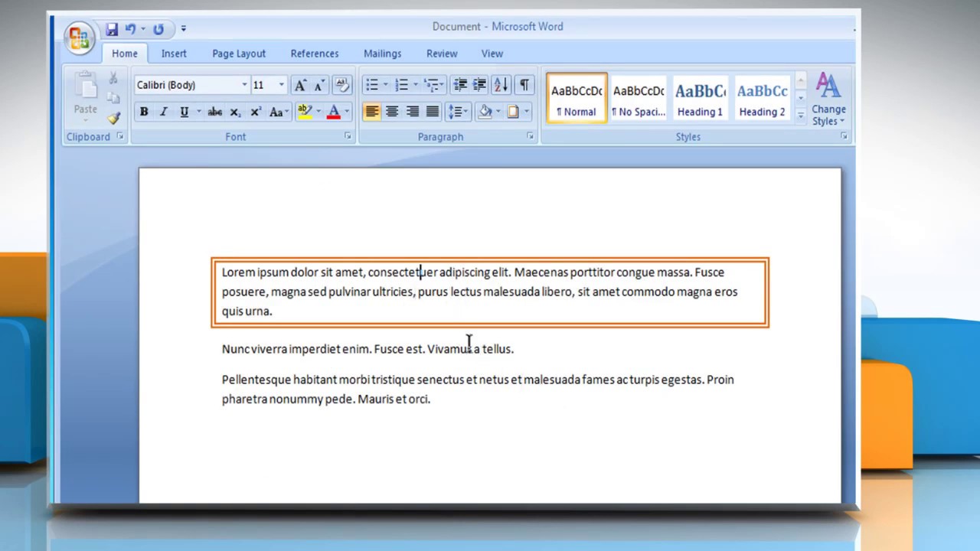Redo the last action
The width and height of the screenshot is (980, 551).
(x=158, y=29)
